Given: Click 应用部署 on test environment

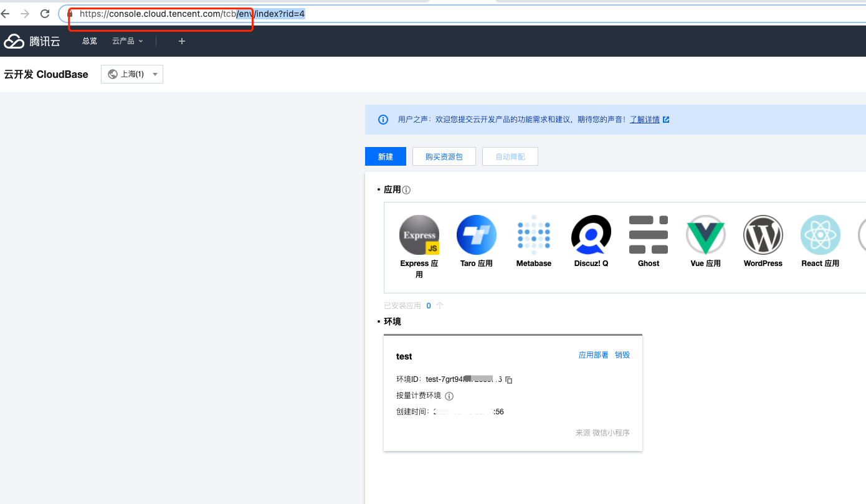Looking at the screenshot, I should point(594,355).
